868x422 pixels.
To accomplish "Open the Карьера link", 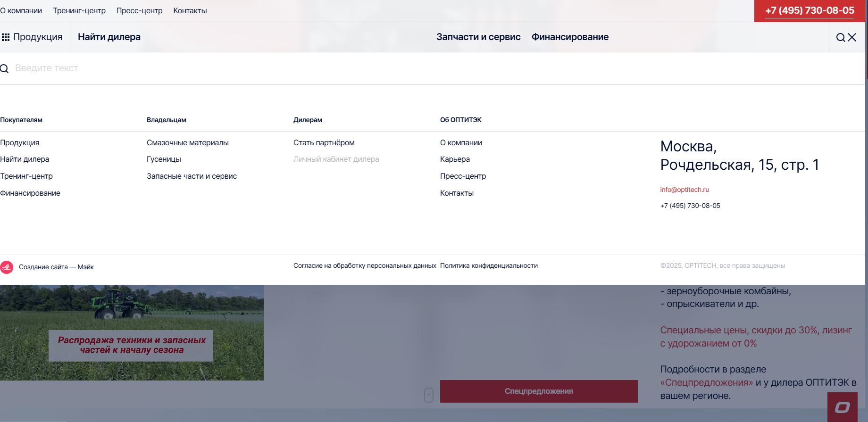I will (x=455, y=159).
